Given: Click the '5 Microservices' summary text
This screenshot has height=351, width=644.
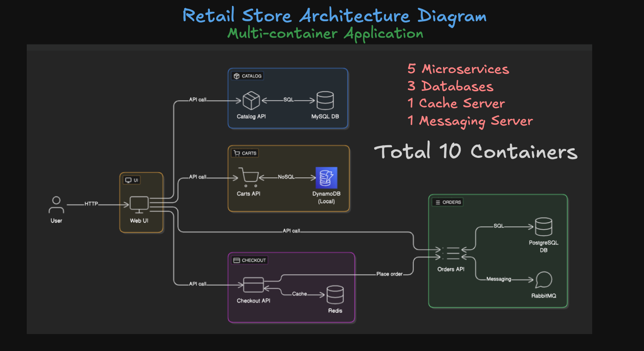Looking at the screenshot, I should [x=458, y=69].
